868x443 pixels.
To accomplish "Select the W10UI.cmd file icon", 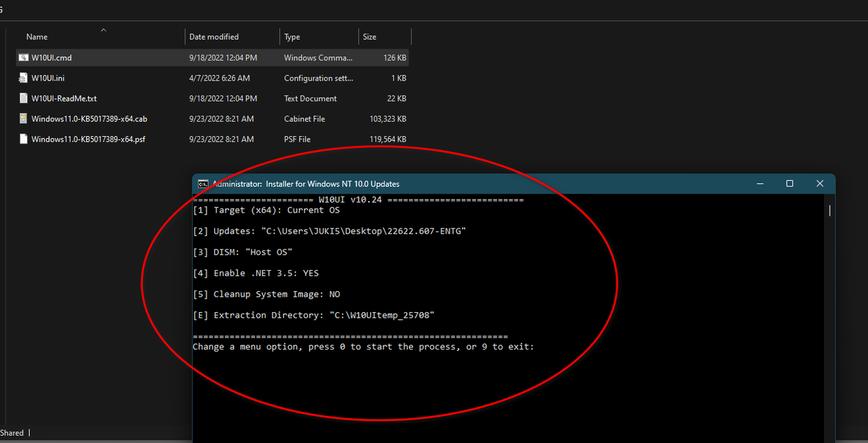I will (24, 58).
